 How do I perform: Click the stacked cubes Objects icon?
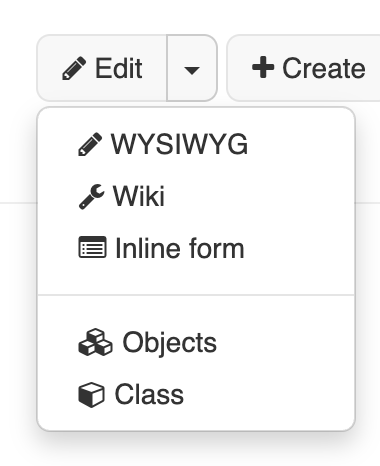pos(95,342)
